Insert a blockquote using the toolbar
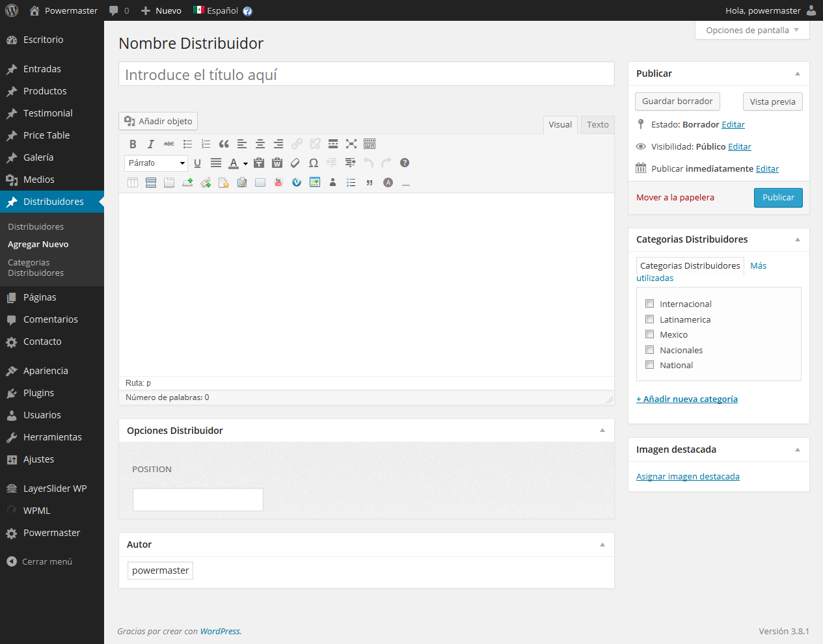The height and width of the screenshot is (644, 823). click(x=224, y=144)
